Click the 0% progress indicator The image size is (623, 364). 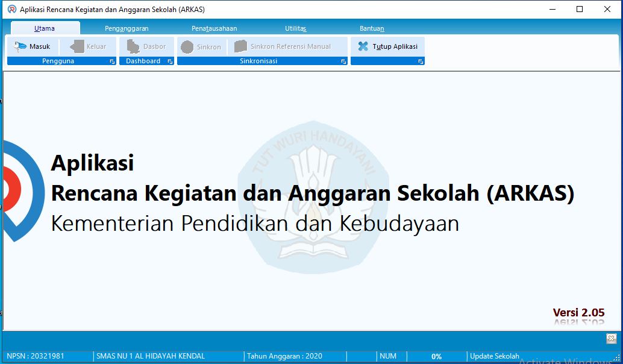click(x=437, y=356)
